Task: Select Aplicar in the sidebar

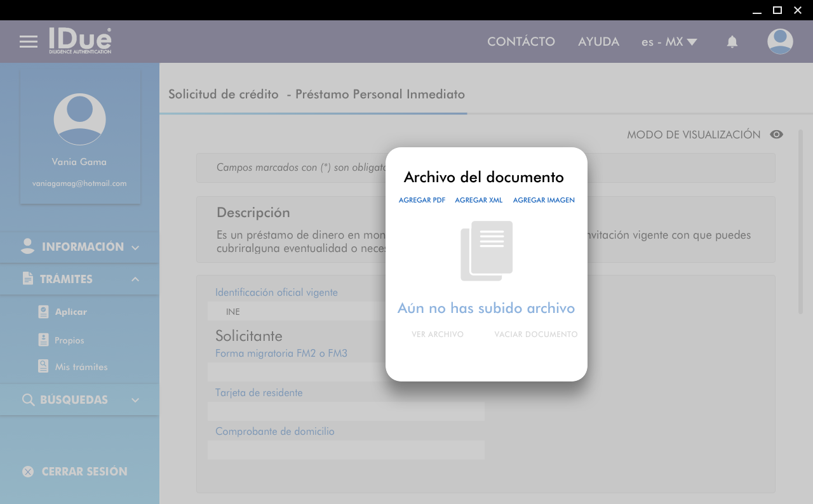Action: click(x=71, y=312)
